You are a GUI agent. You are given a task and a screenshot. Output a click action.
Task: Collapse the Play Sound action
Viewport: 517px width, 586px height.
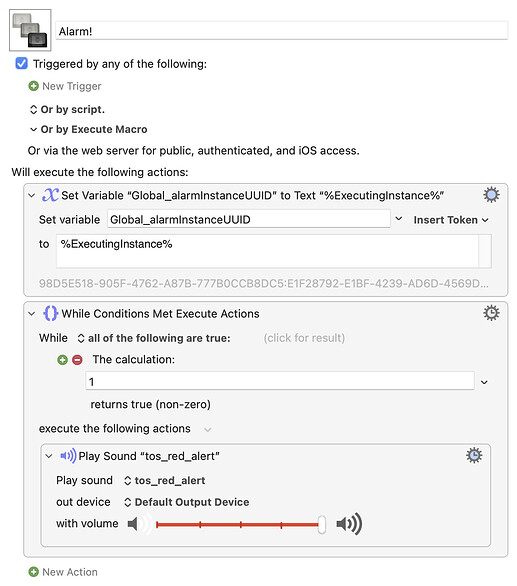[49, 456]
